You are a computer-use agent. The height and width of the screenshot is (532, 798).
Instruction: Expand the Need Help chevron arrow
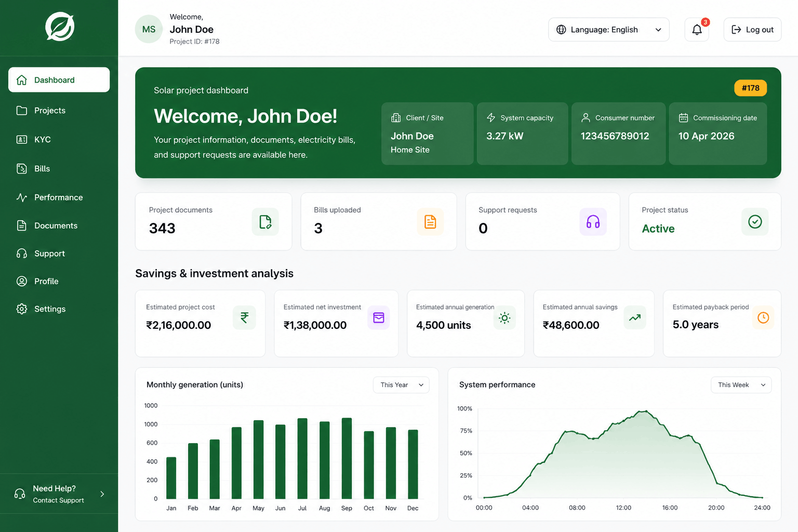pyautogui.click(x=102, y=494)
